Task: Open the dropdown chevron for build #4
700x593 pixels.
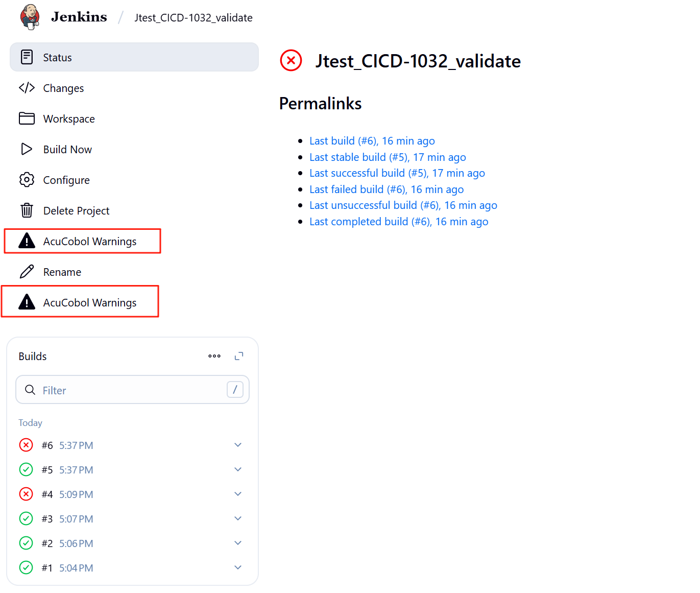Action: [238, 494]
